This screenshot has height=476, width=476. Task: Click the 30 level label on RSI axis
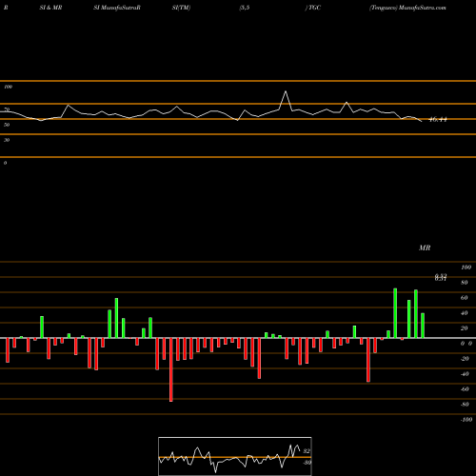(x=7, y=140)
